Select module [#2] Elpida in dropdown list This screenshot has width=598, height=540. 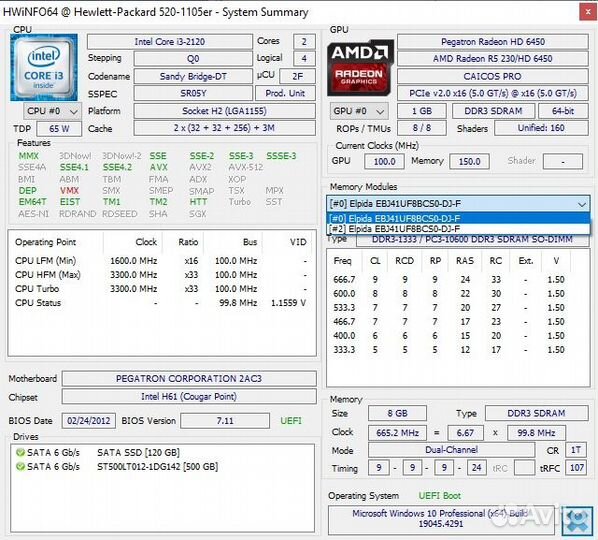458,229
